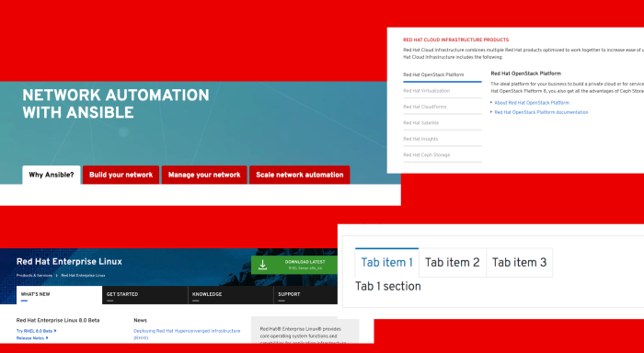Click the breadcrumb chevron after Products & Services
The height and width of the screenshot is (353, 644).
57,276
